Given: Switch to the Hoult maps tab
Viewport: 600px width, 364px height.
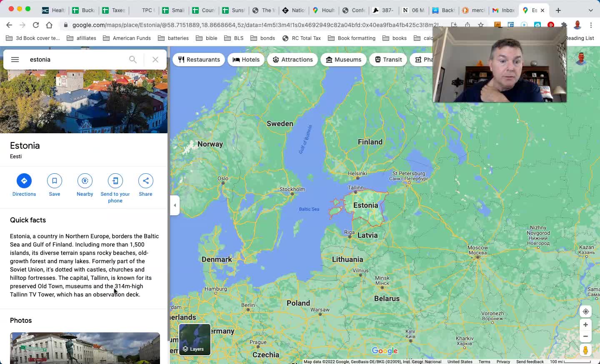Looking at the screenshot, I should [324, 10].
